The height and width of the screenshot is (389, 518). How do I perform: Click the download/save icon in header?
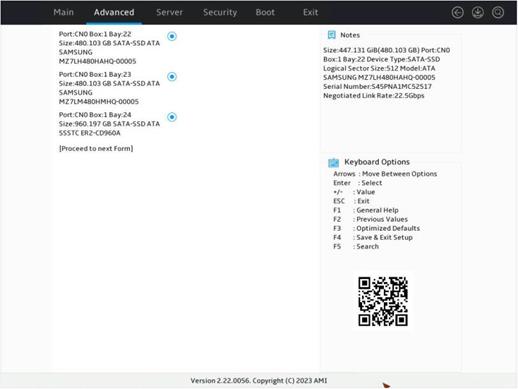[478, 13]
